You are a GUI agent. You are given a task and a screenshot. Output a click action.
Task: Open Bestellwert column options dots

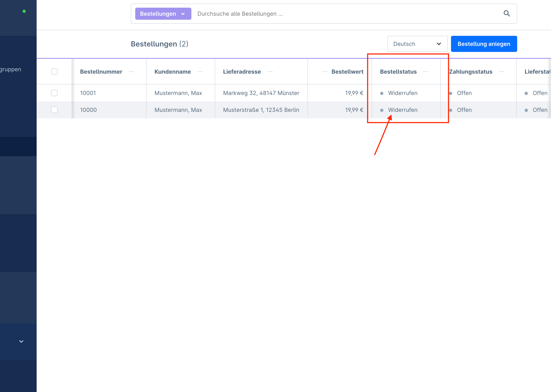pos(325,72)
